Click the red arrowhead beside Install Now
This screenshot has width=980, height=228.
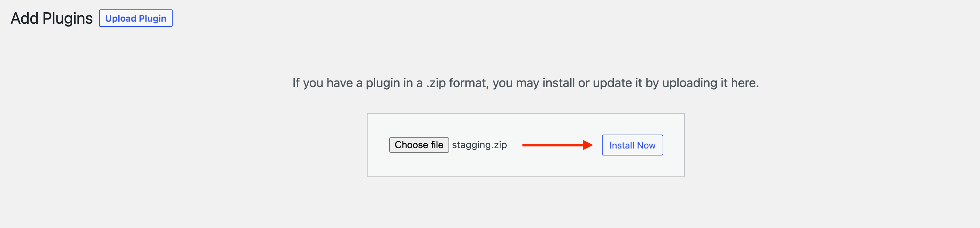[x=587, y=145]
